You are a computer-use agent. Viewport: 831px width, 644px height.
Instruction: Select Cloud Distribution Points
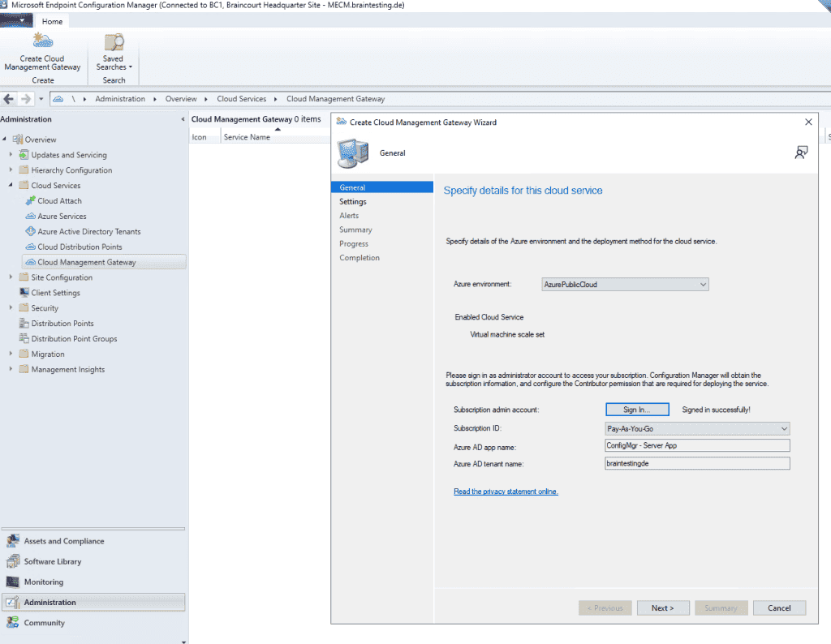click(72, 247)
